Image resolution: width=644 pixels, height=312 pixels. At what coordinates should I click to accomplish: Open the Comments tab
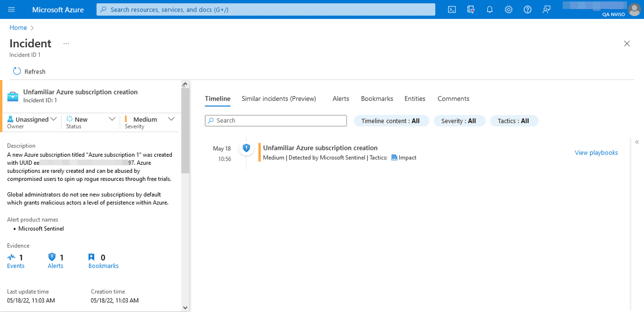coord(453,99)
